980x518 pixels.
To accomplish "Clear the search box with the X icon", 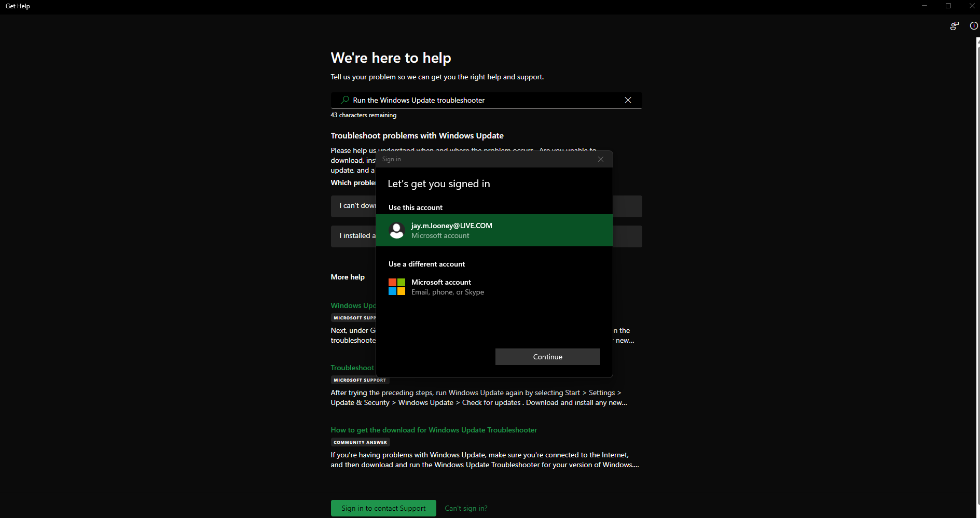I will click(x=628, y=100).
